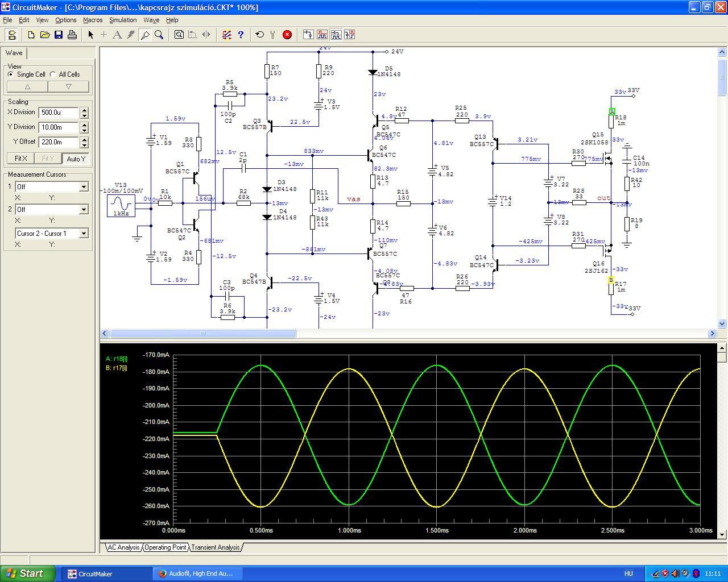Image resolution: width=728 pixels, height=582 pixels.
Task: Open the Simulation menu
Action: pos(123,20)
